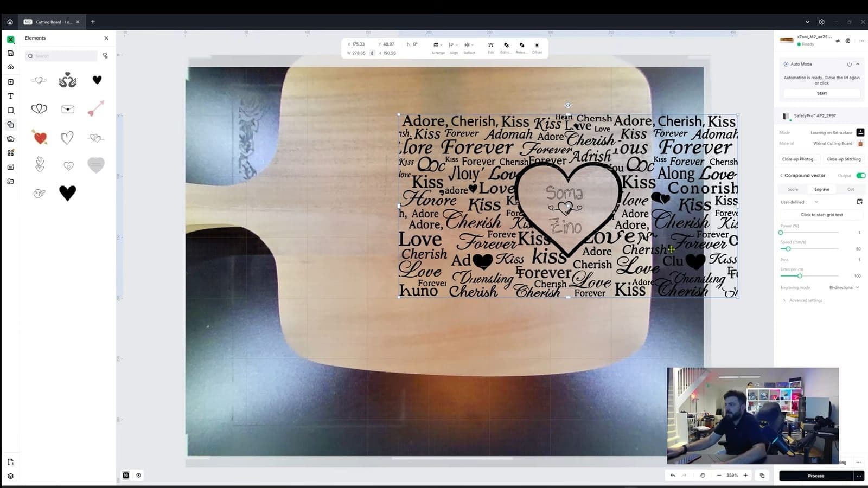Screen dimensions: 868x488
Task: Collapse the Auto Mode section
Action: [858, 64]
